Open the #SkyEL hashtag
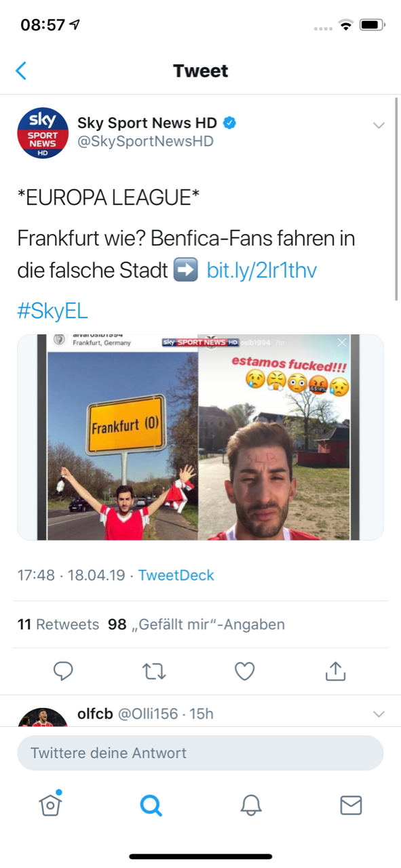The width and height of the screenshot is (401, 868). (52, 311)
